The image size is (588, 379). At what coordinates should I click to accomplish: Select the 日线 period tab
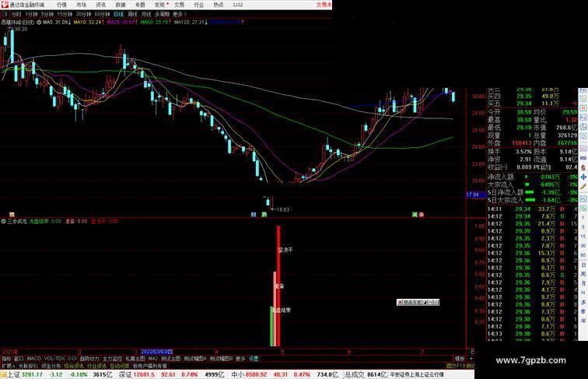(118, 14)
